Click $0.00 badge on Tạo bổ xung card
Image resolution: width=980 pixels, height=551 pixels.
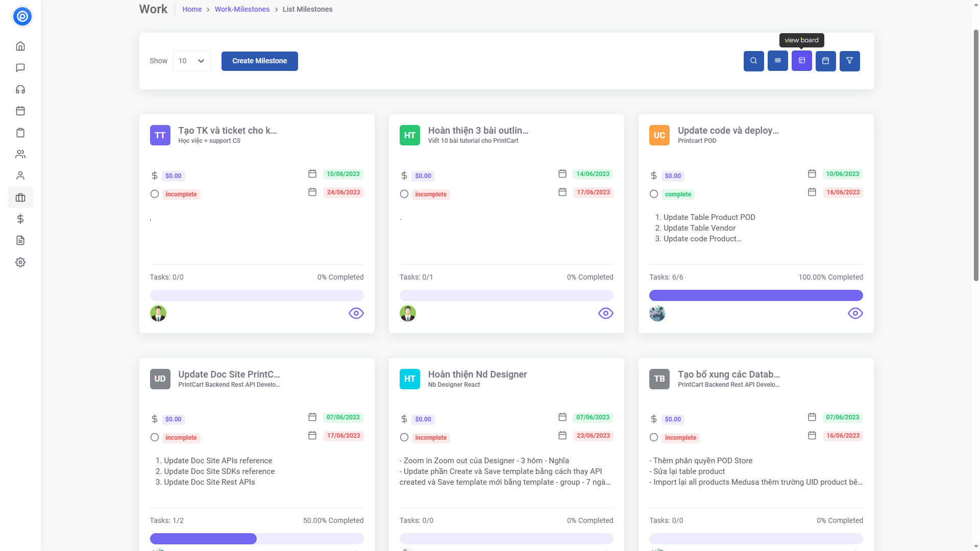coord(673,419)
